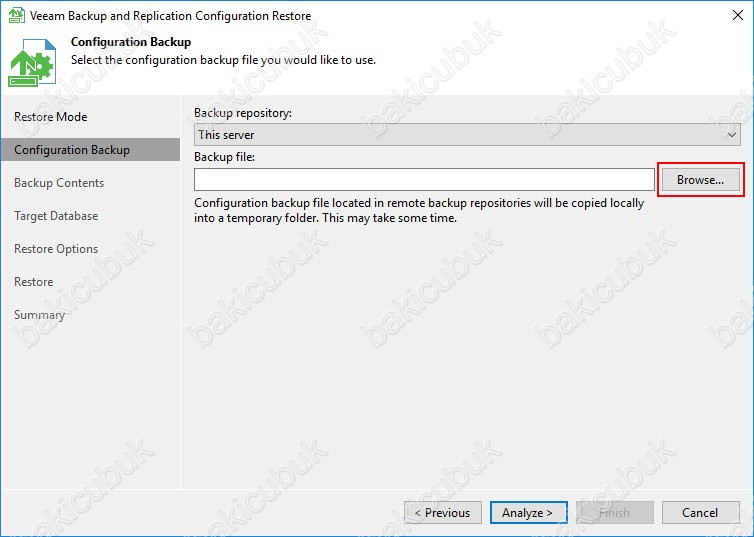Select the Restore Options step
Image resolution: width=754 pixels, height=537 pixels.
coord(56,249)
